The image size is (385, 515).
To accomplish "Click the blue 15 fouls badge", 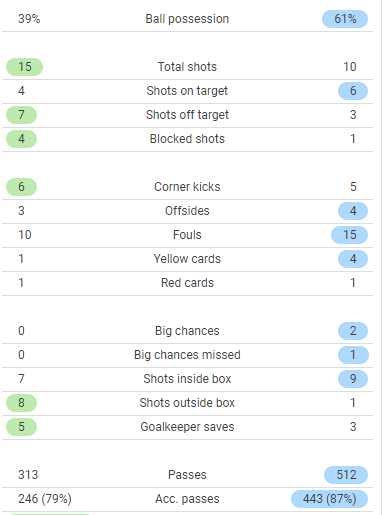I will (x=349, y=235).
